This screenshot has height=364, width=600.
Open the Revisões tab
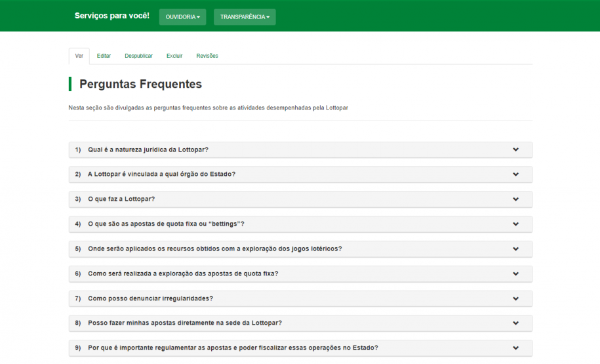(x=207, y=56)
